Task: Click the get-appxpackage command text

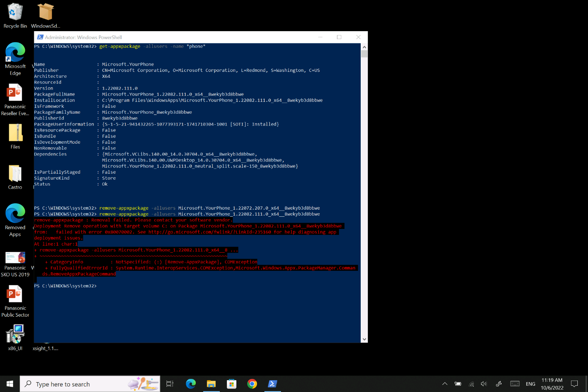Action: [120, 46]
